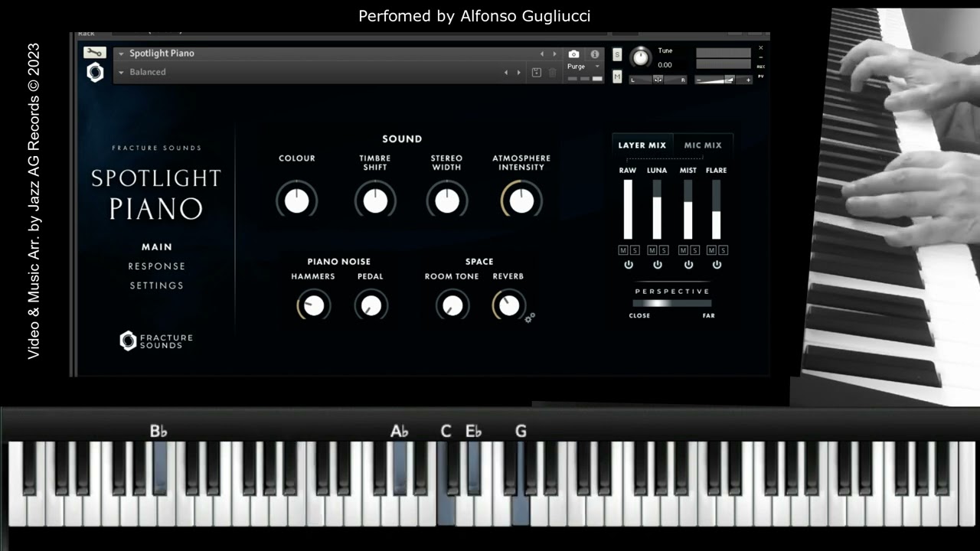Screen dimensions: 980x551
Task: Click the STEREO WIDTH knob
Action: coord(446,201)
